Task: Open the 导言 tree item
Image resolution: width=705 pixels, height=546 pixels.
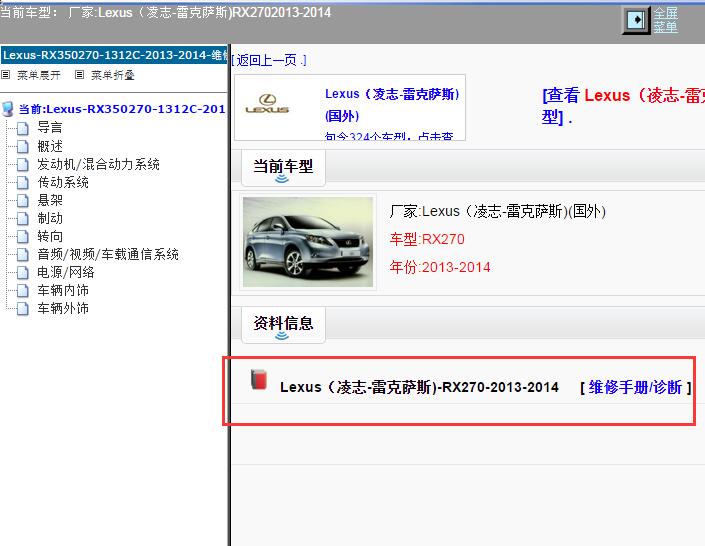Action: (x=50, y=128)
